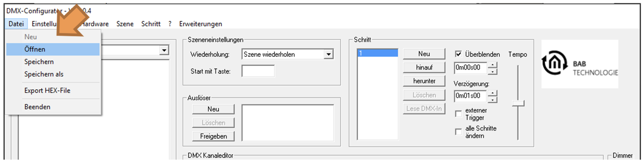
Task: Increase the Verzögerung time with up arrow
Action: (492, 93)
